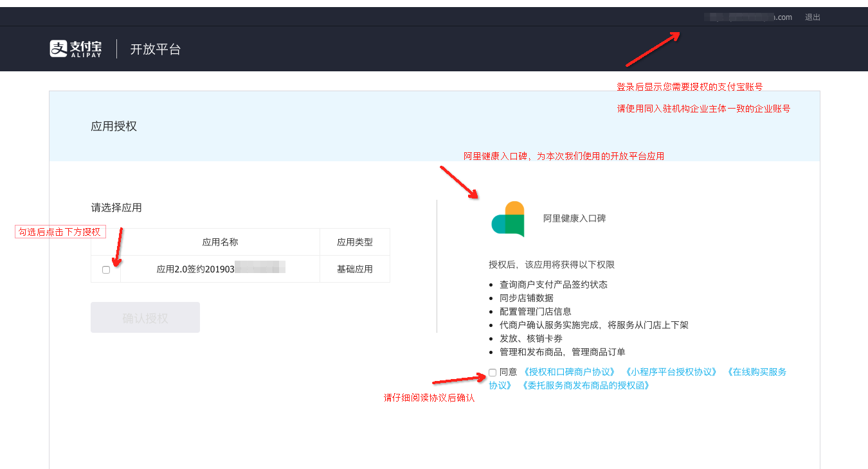
Task: Click 配置管理门店信息 permission item
Action: [536, 311]
